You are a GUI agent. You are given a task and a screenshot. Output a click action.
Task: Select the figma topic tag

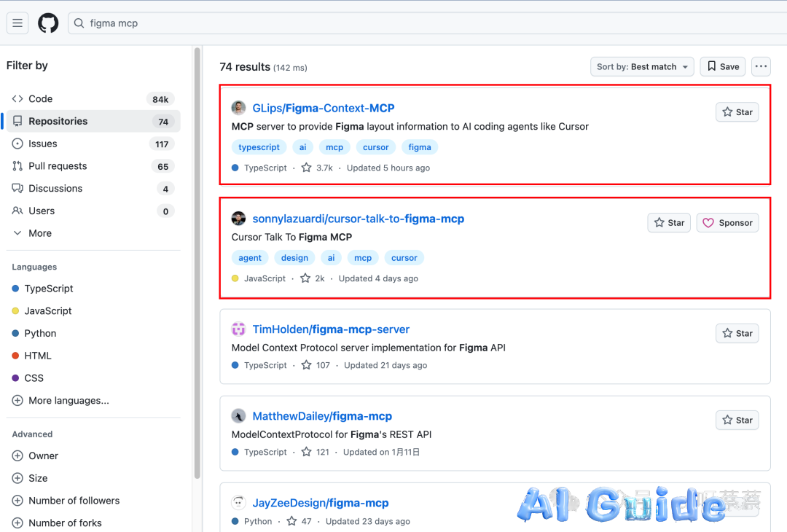tap(420, 147)
